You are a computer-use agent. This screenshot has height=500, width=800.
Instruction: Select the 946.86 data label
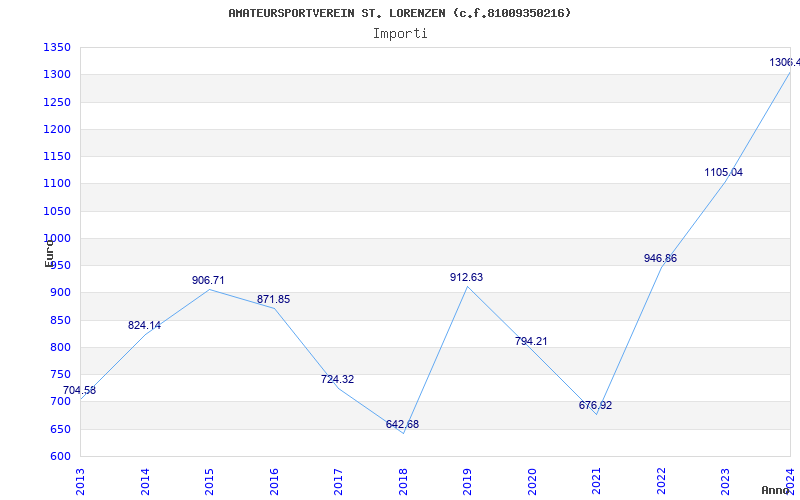(660, 259)
